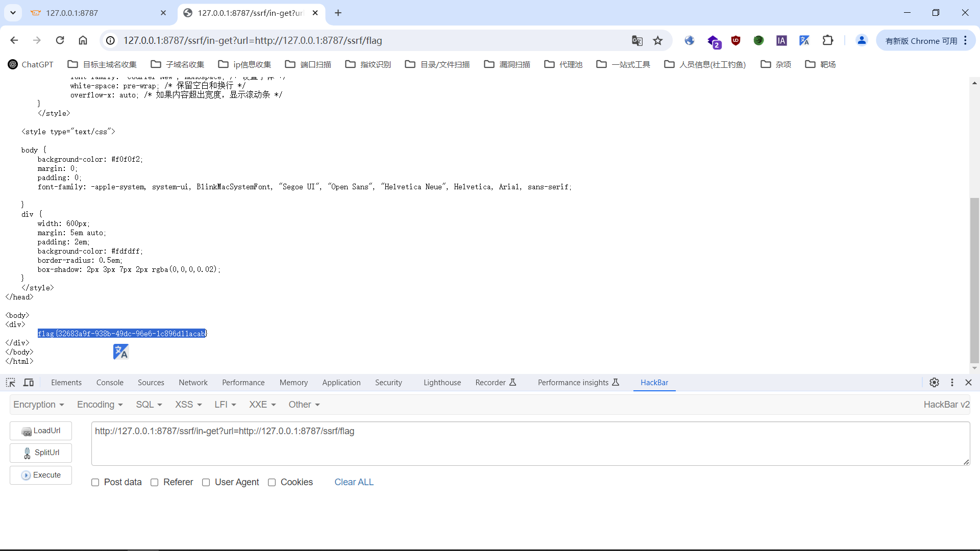
Task: Switch to the Console tab
Action: pos(110,383)
